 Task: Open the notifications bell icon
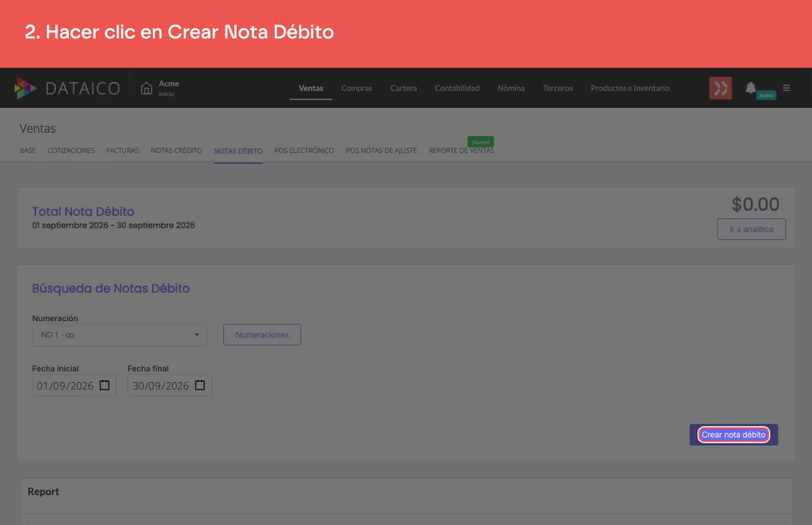click(x=750, y=88)
